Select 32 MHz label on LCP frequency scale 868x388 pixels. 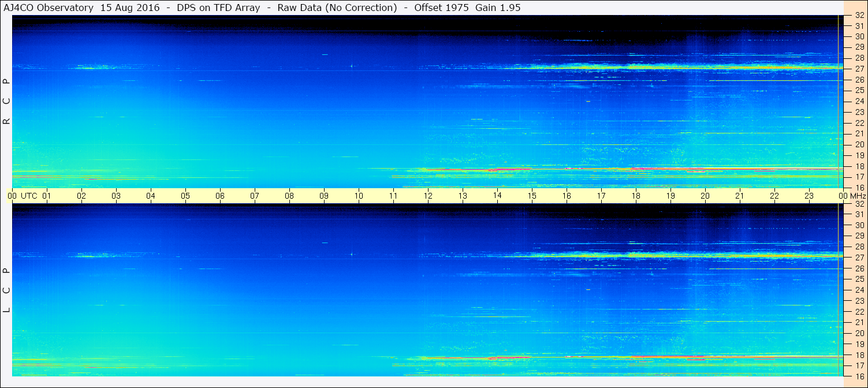point(859,204)
